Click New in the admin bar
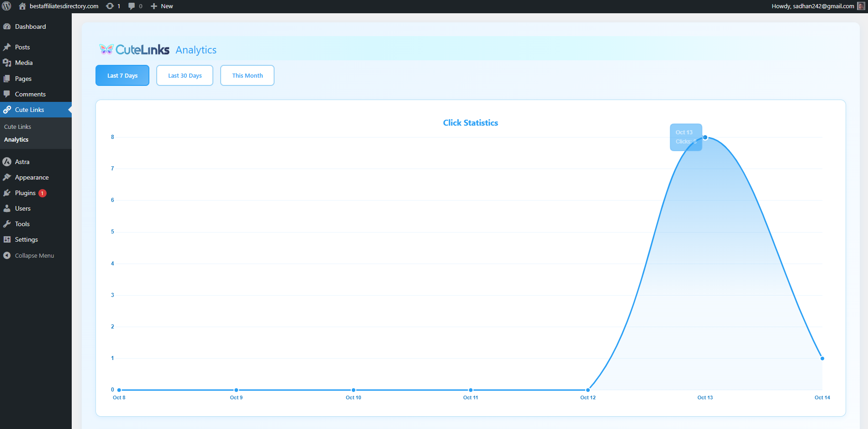Screen dimensions: 868x429 coord(167,6)
